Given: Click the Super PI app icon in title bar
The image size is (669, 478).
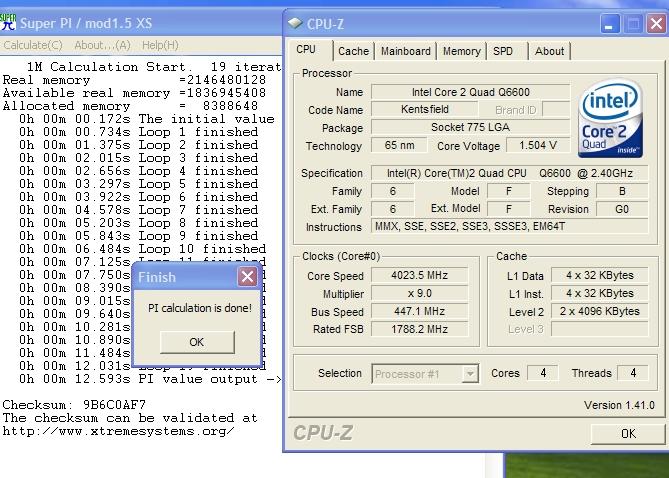Looking at the screenshot, I should pos(8,22).
